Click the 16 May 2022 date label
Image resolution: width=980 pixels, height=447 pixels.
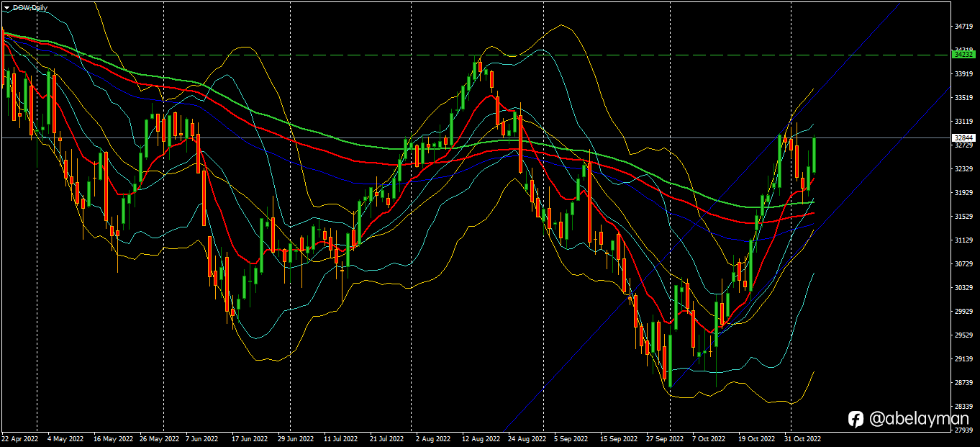point(113,438)
